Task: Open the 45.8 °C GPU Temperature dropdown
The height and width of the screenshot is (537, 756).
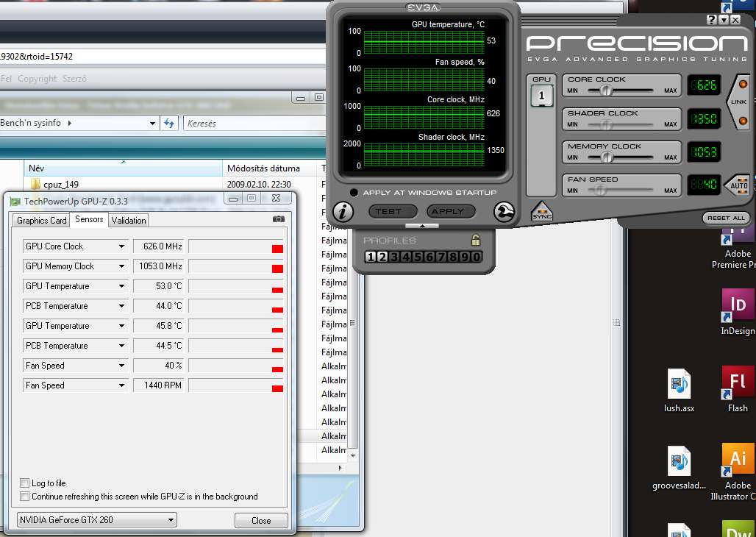Action: [121, 326]
